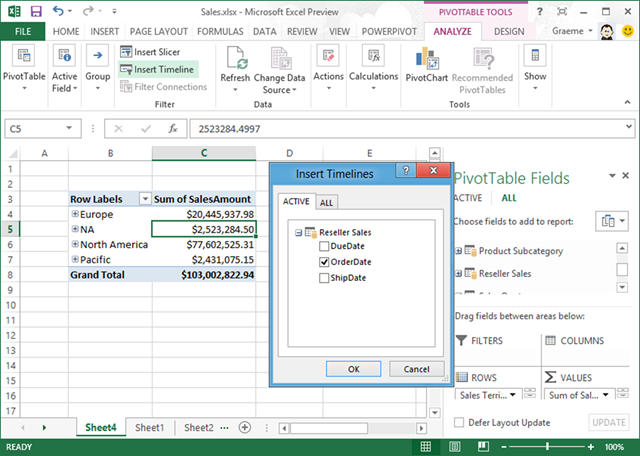Open the Sheet1 worksheet tab
This screenshot has height=456, width=640.
click(x=150, y=427)
